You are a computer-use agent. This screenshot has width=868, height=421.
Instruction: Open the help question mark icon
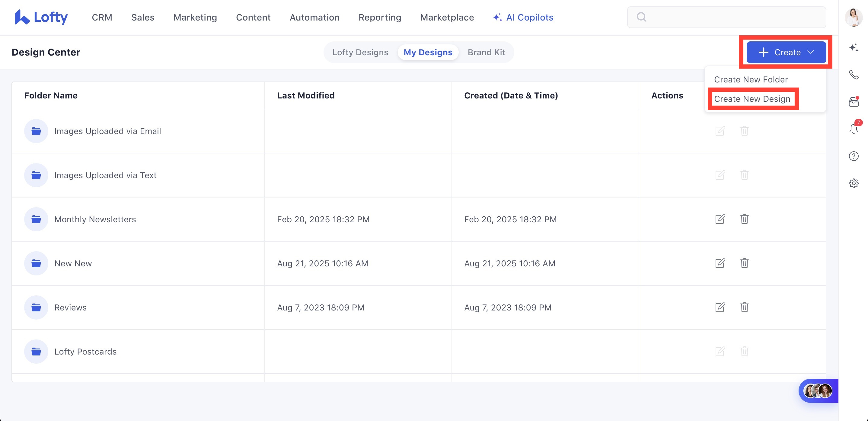(854, 156)
